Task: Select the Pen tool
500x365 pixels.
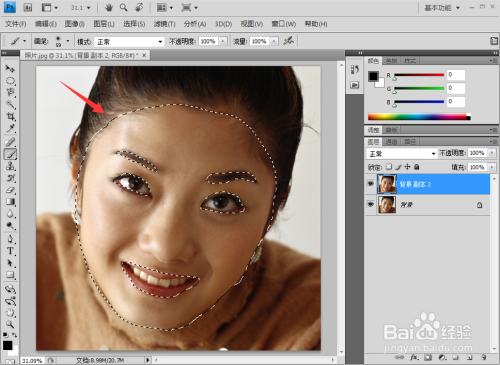Action: pos(10,239)
